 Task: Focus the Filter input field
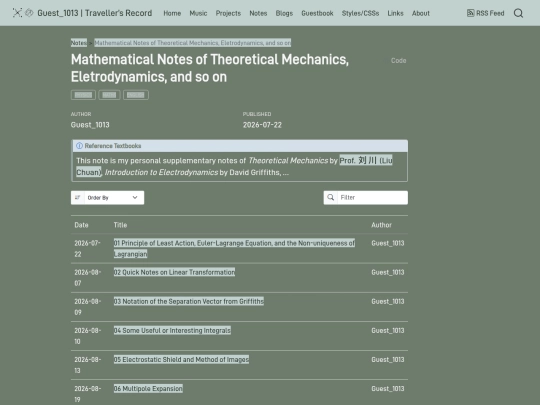pyautogui.click(x=372, y=197)
